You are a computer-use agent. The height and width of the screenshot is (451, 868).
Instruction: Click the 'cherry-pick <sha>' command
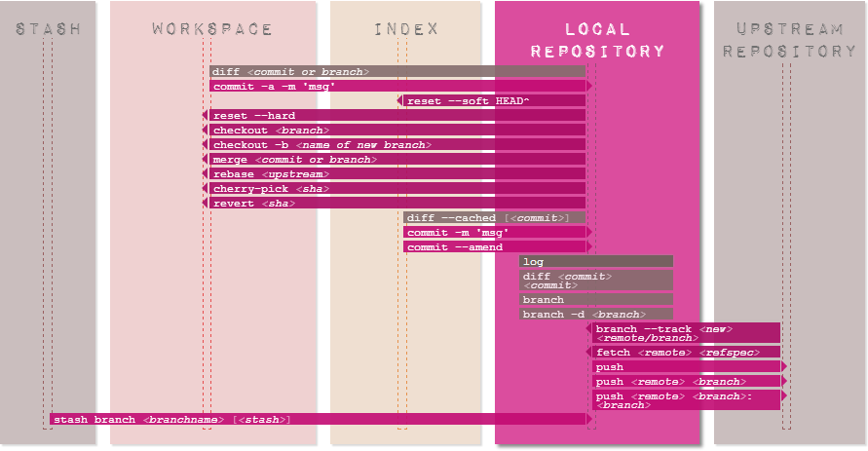coord(397,189)
